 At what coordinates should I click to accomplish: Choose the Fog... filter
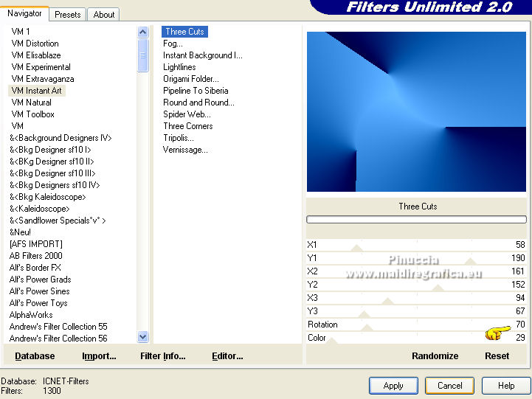173,44
